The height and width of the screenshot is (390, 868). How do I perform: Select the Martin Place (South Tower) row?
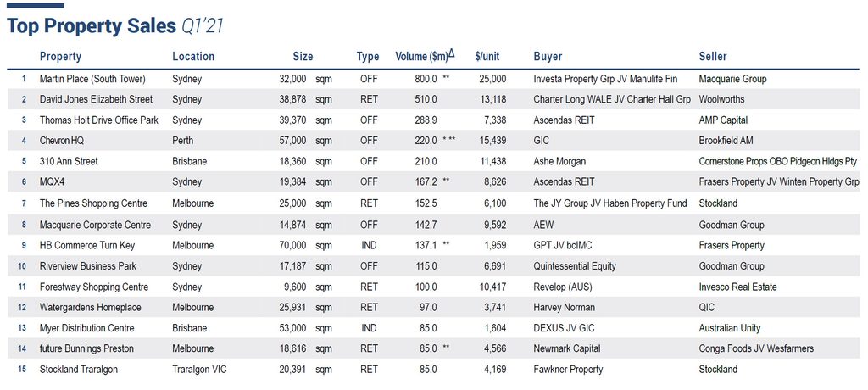click(x=434, y=79)
